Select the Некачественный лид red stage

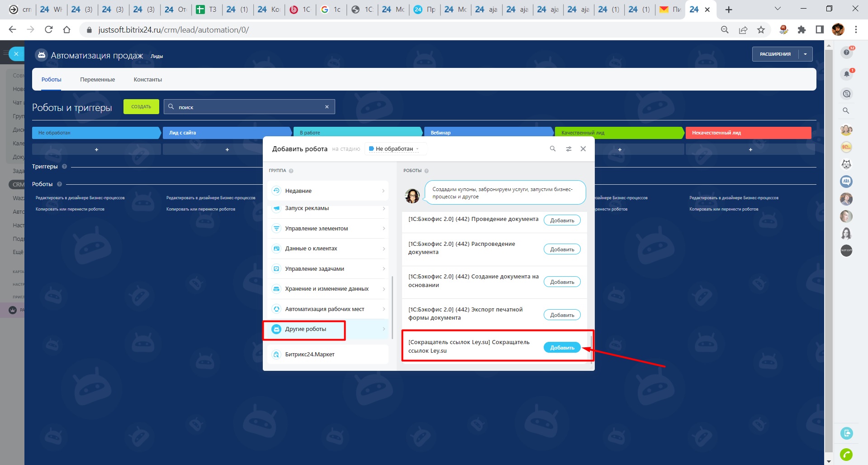point(749,133)
